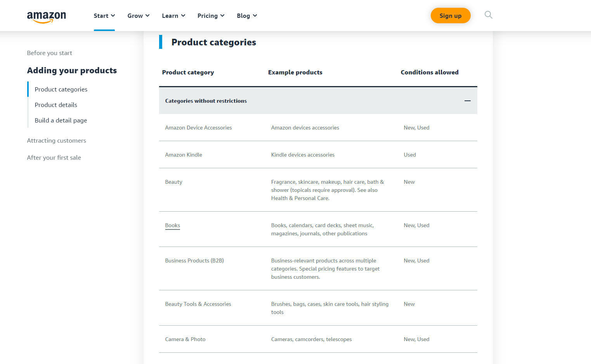Click the Amazon logo
Viewport: 591px width, 364px height.
47,16
